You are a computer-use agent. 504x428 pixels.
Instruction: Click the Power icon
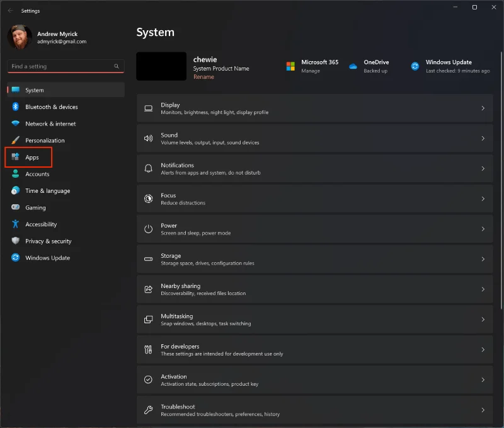click(x=148, y=229)
